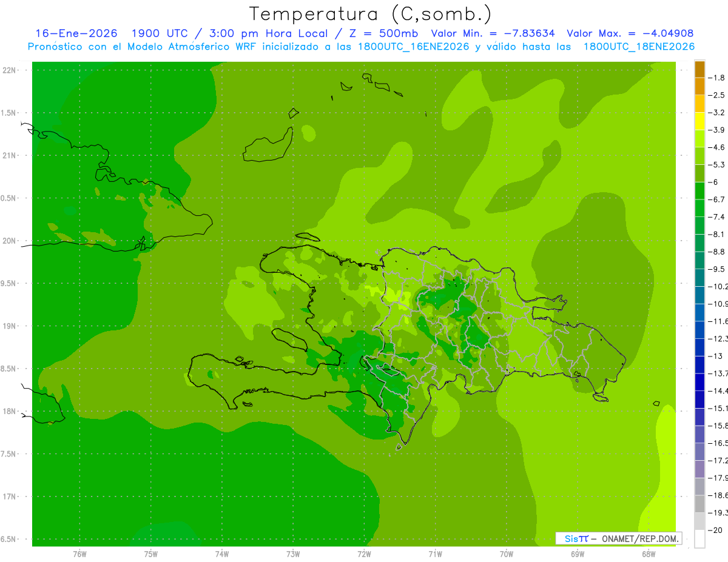Pick the olive-green swatch between -5.3 and -6
728x562 pixels.
[699, 173]
